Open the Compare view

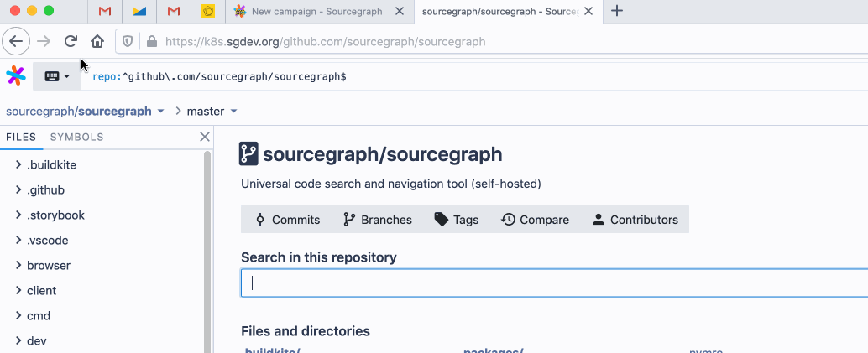click(535, 220)
